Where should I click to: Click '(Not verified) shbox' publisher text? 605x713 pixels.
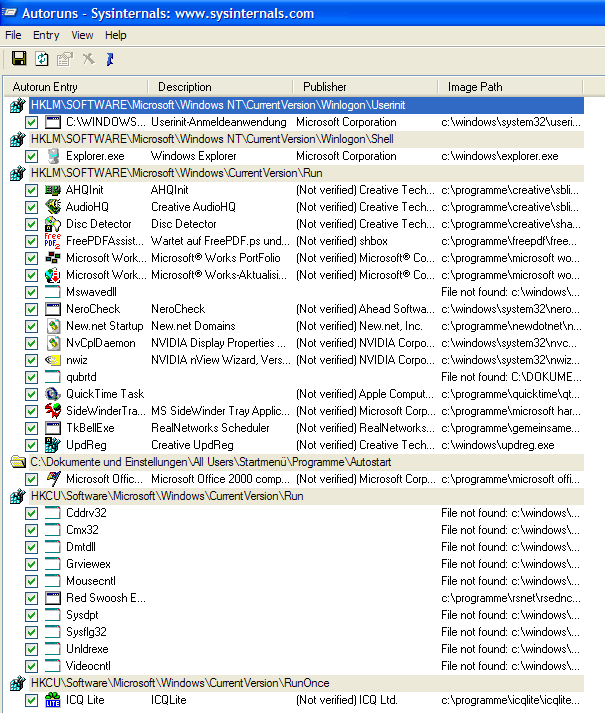(342, 241)
